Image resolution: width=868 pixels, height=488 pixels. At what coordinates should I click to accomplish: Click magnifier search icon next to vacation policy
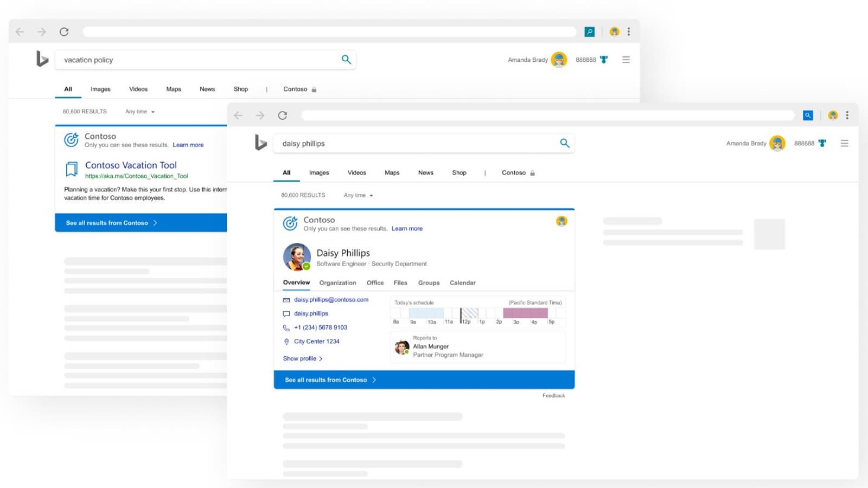[x=346, y=60]
